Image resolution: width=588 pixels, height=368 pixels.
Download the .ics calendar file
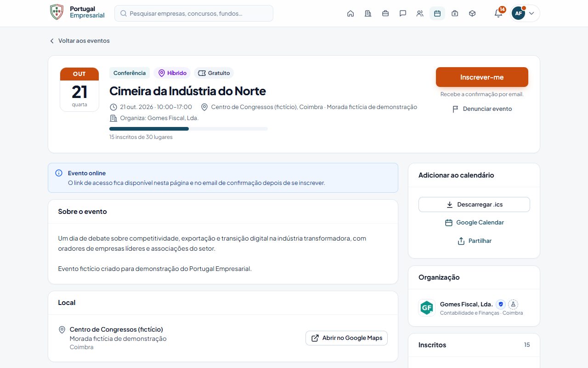coord(474,204)
